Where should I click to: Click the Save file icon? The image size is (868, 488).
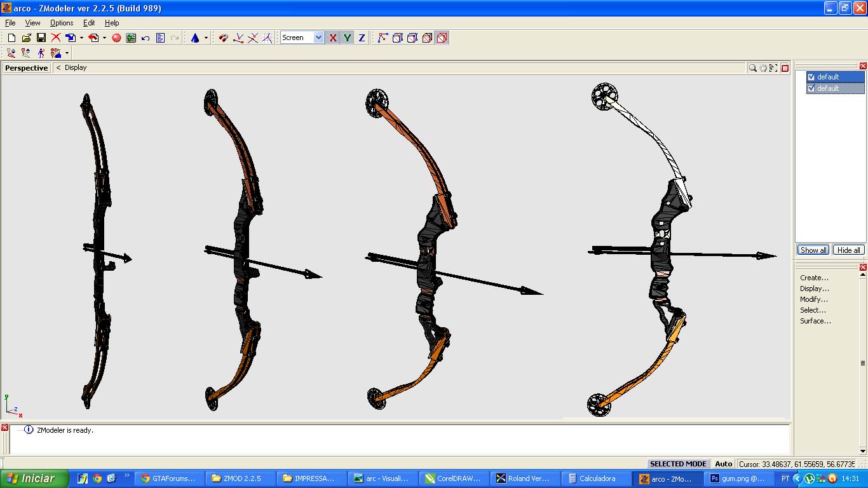click(x=41, y=38)
